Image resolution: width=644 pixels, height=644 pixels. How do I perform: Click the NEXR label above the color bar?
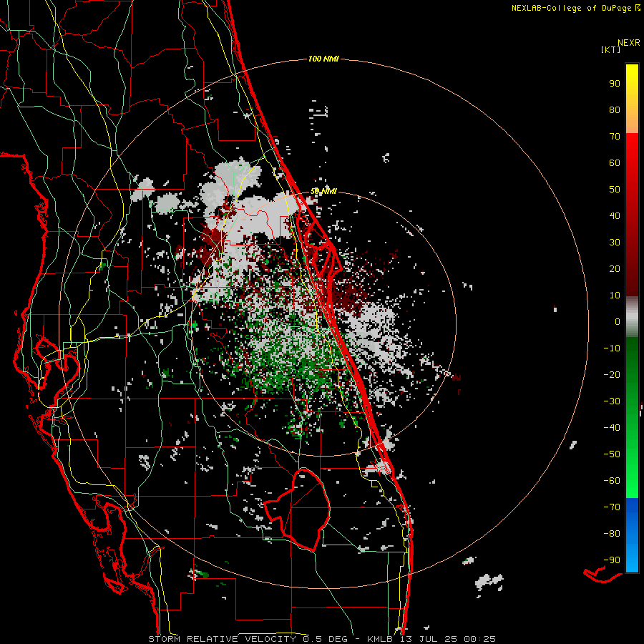pos(629,43)
